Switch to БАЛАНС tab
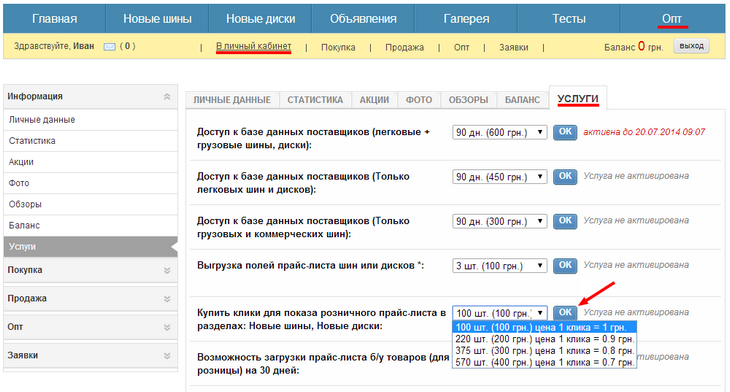 [522, 100]
